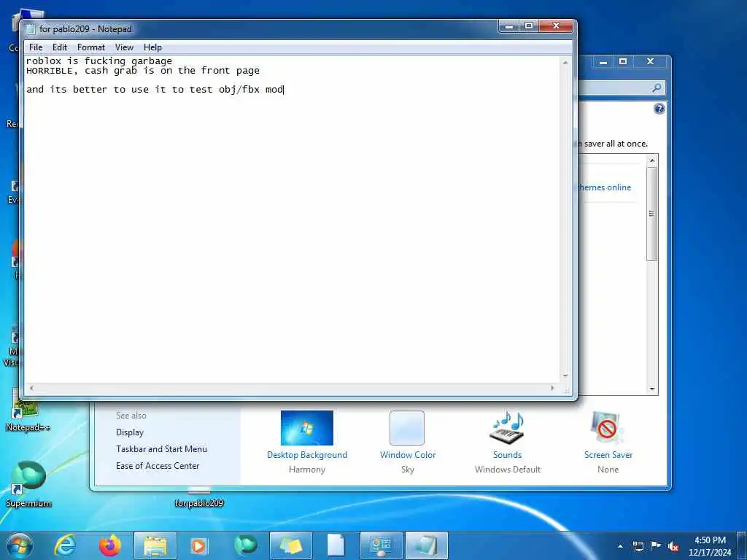Viewport: 747px width, 560px height.
Task: Click the Show Desktop strip
Action: (742, 545)
